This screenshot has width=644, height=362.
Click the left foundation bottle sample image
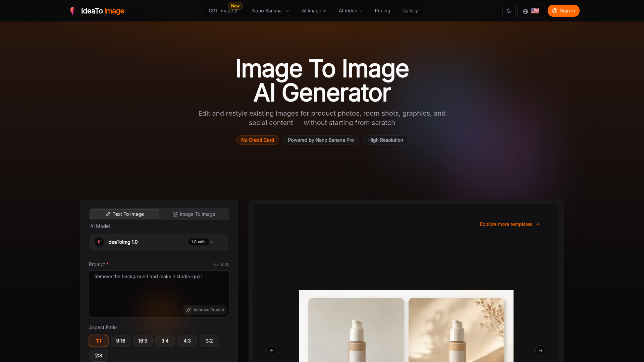tap(356, 330)
